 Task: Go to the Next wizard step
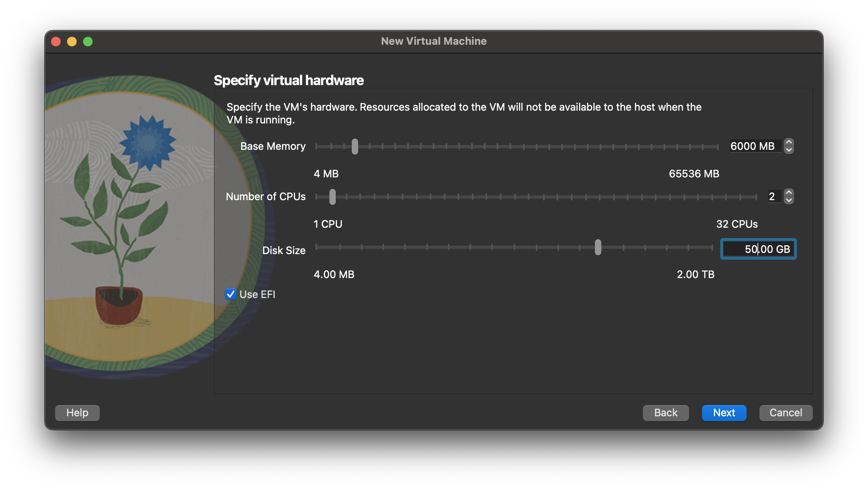pyautogui.click(x=724, y=413)
